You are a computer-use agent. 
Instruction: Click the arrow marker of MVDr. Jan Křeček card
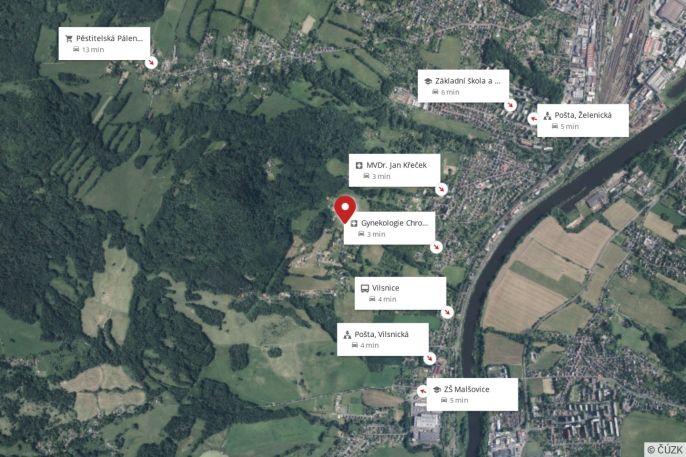[x=441, y=189]
